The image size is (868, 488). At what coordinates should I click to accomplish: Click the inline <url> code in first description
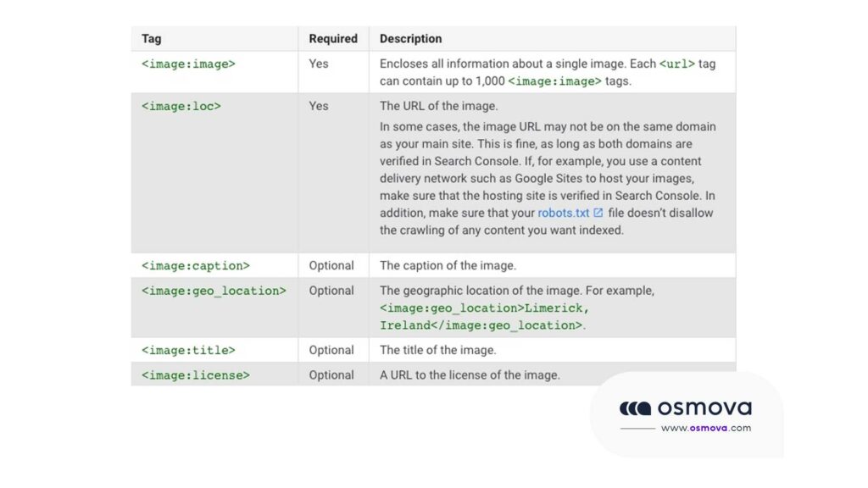pos(677,64)
